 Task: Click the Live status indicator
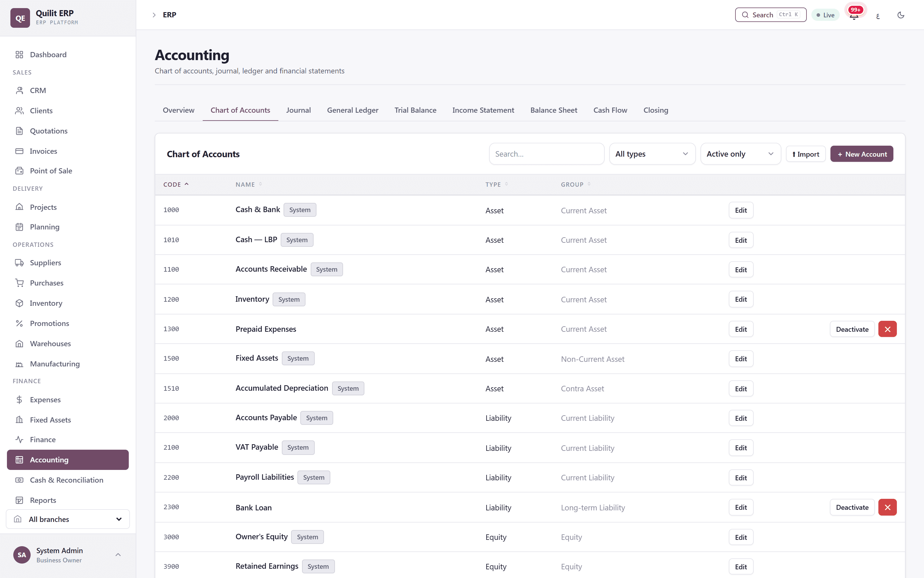[825, 15]
